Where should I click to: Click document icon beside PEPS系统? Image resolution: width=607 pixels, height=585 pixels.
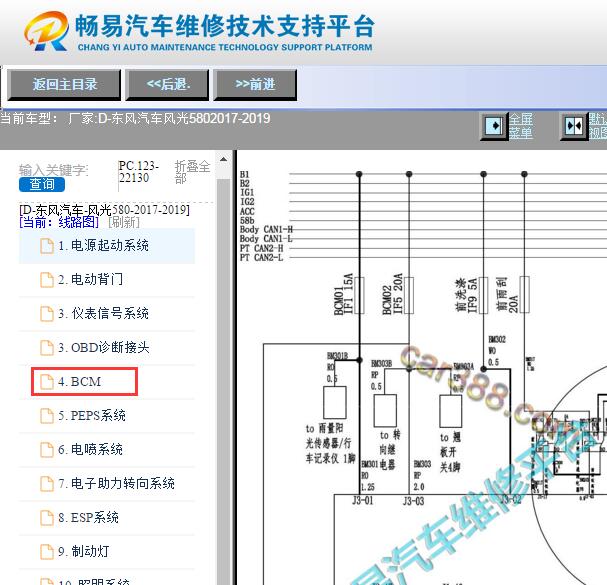[x=47, y=416]
